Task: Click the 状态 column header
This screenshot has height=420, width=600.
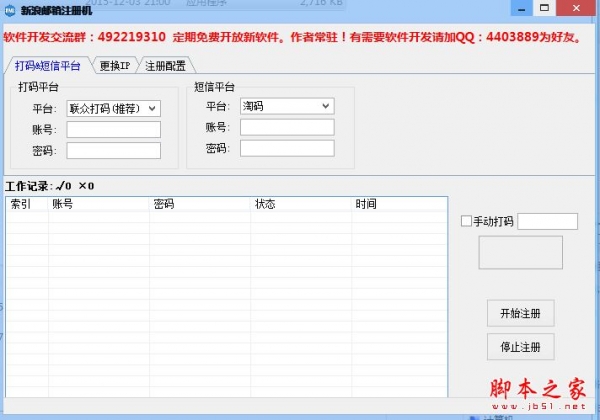Action: [x=301, y=204]
